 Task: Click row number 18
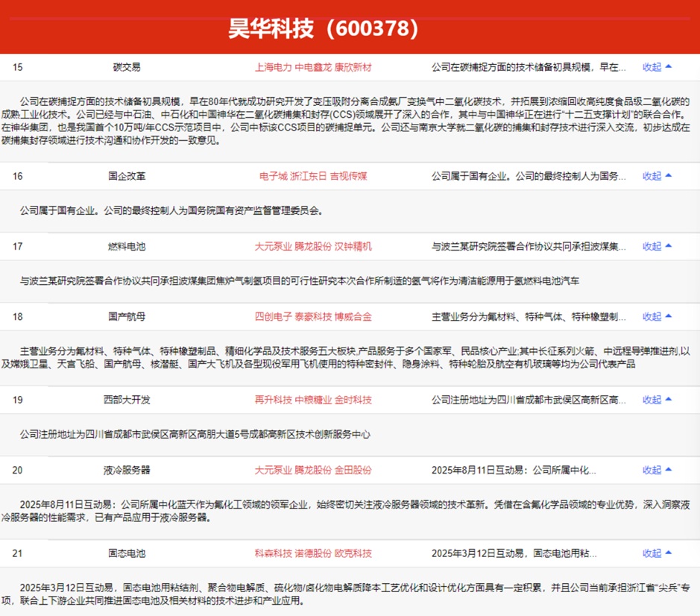17,317
